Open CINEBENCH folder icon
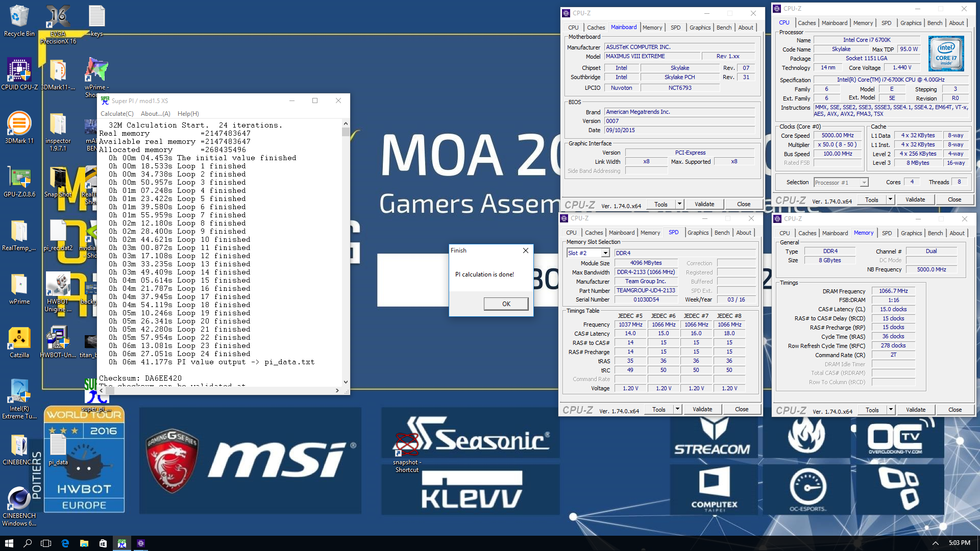The width and height of the screenshot is (980, 551). point(19,449)
